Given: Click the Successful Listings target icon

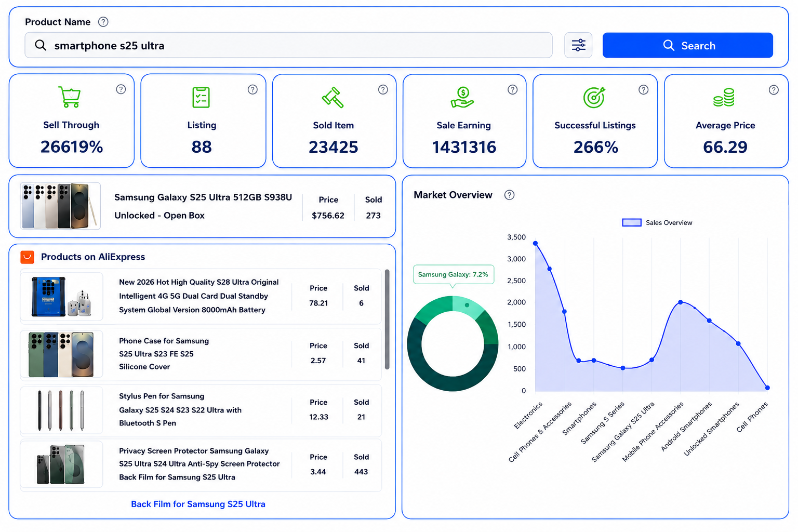Looking at the screenshot, I should coord(594,97).
